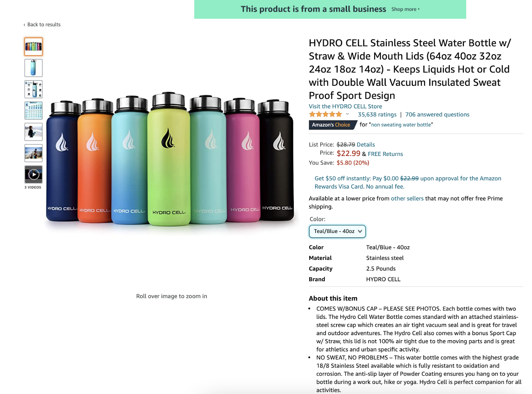Open the size comparison chart thumbnail

pyautogui.click(x=33, y=110)
